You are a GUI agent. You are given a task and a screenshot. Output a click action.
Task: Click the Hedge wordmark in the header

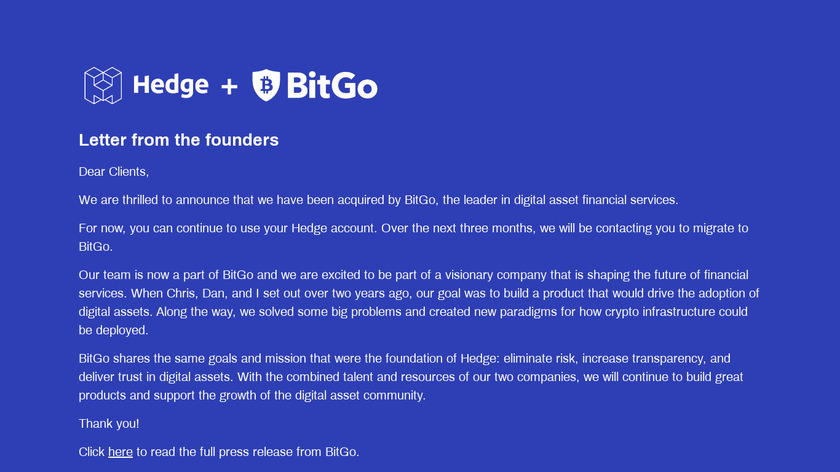pyautogui.click(x=171, y=86)
